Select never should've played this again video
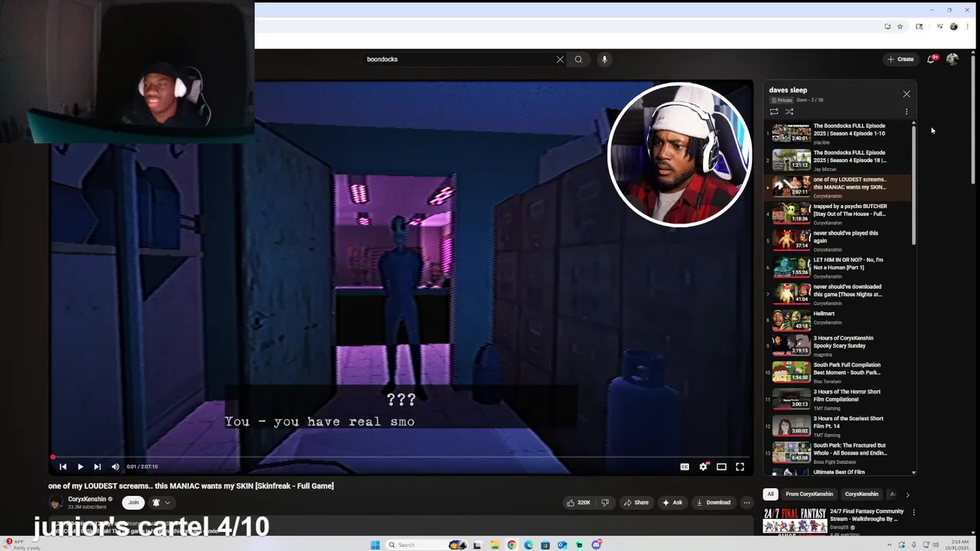The height and width of the screenshot is (551, 980). point(837,240)
